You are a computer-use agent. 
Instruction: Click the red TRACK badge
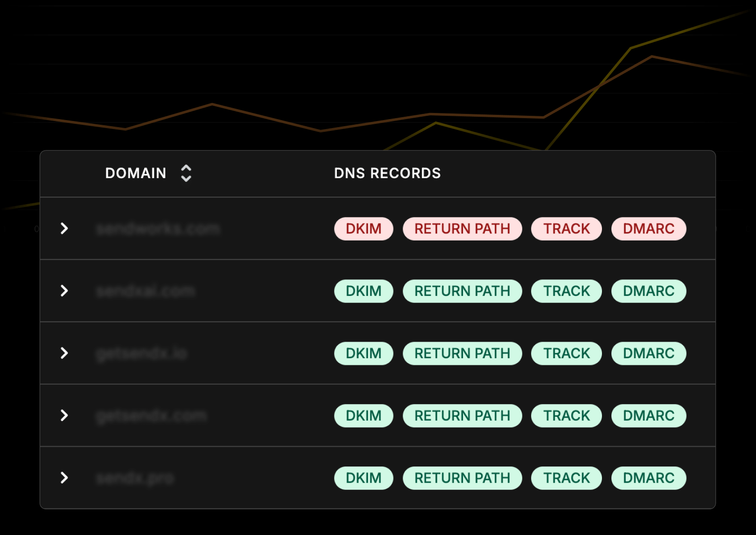[x=566, y=229]
